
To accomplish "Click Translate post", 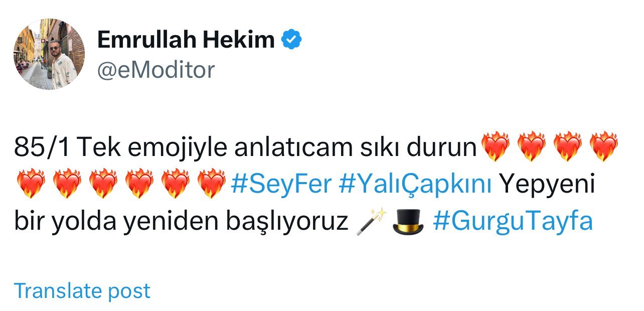I will coord(82,291).
